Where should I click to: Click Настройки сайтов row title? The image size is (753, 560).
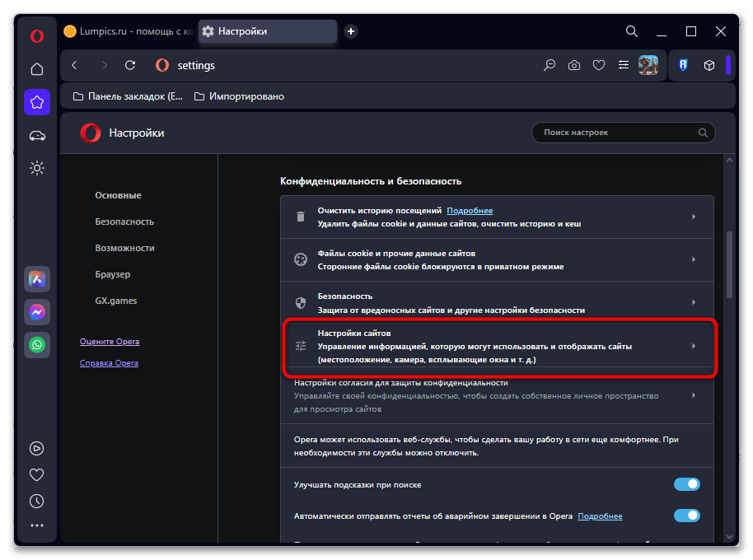[354, 333]
